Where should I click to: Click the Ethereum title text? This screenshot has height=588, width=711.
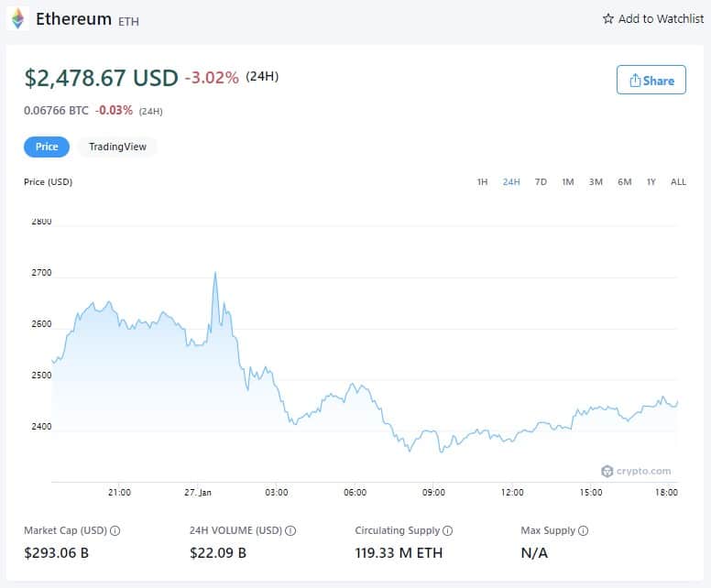click(73, 19)
